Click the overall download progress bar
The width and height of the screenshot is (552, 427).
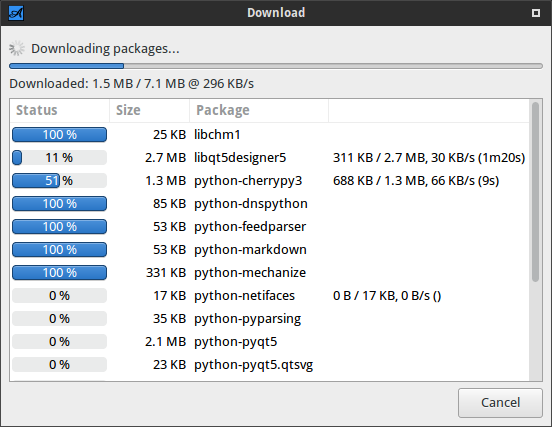276,66
